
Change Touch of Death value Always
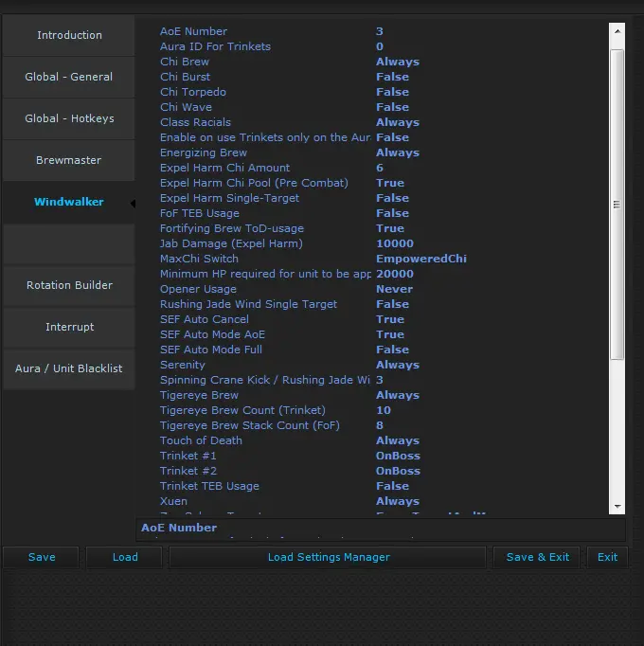(398, 440)
